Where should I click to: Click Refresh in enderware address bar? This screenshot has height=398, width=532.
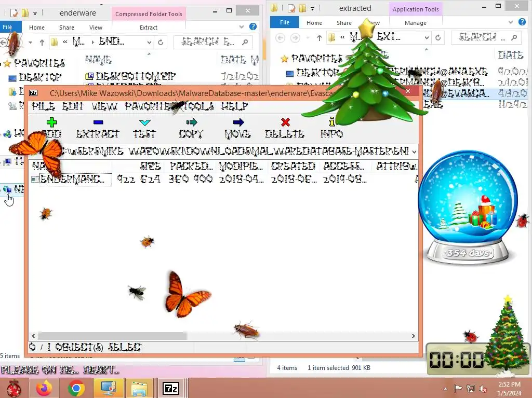point(161,43)
